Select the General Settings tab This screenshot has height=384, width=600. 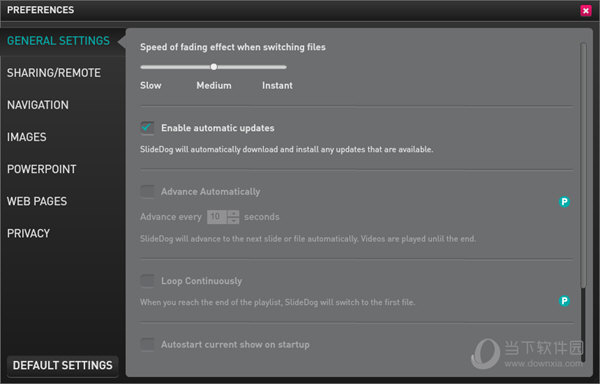59,41
